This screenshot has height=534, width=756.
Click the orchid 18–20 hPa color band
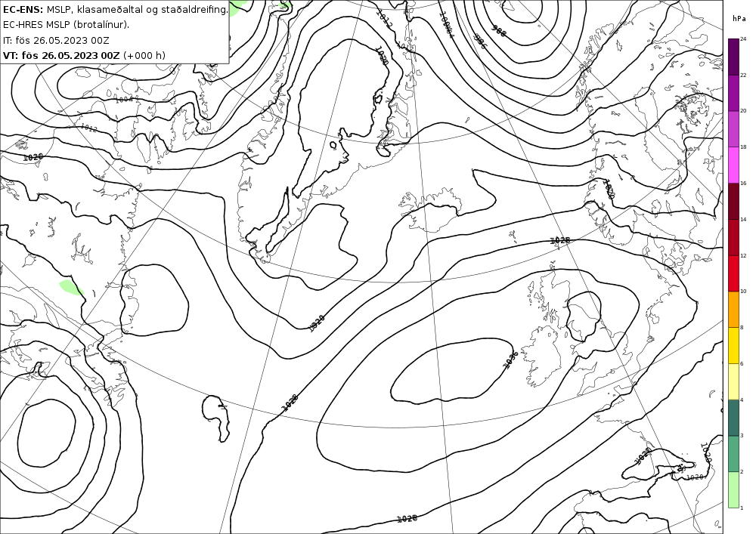tap(733, 129)
